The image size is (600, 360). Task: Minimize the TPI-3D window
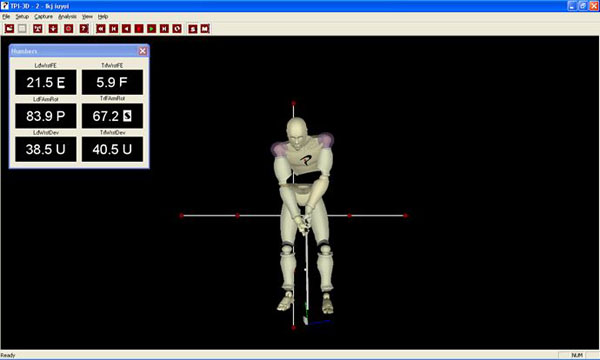point(572,6)
